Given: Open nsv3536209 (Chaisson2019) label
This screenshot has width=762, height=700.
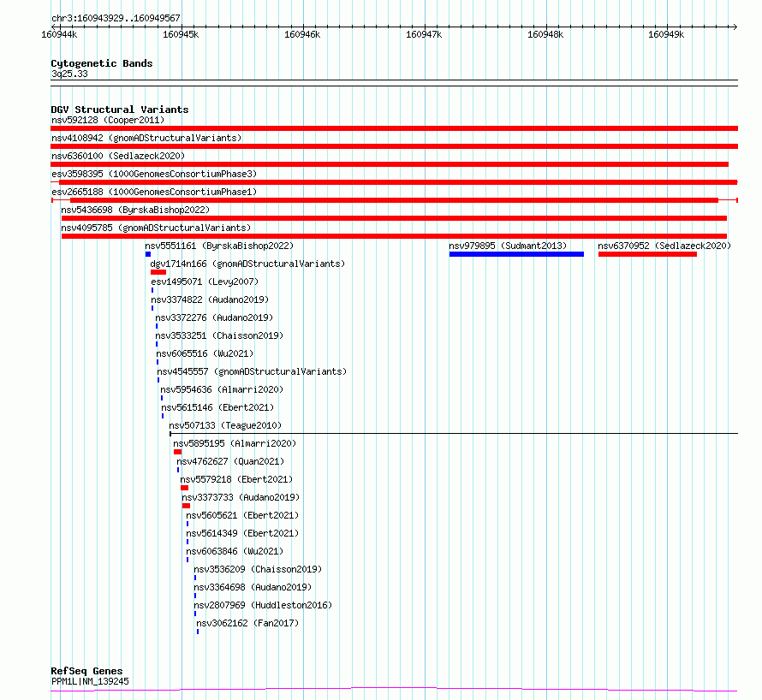Looking at the screenshot, I should 258,569.
